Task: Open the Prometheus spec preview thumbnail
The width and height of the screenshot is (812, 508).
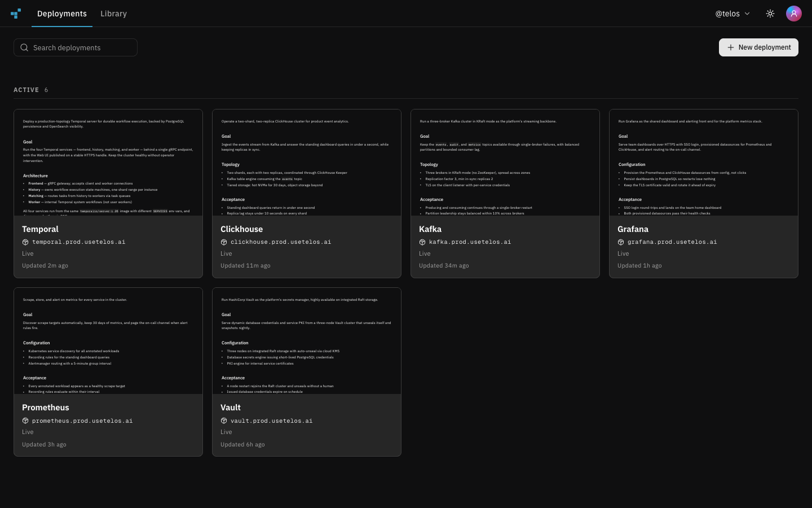Action: click(108, 341)
